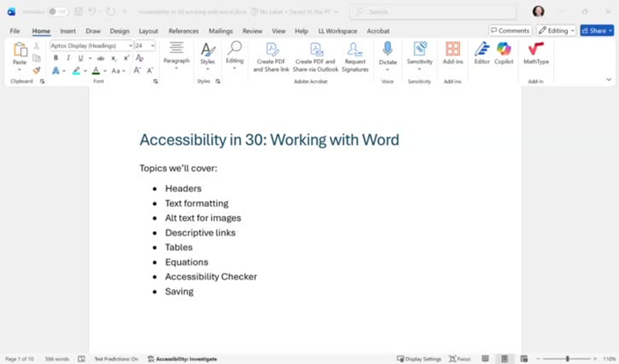Click Page 1 of 10 indicator
The width and height of the screenshot is (619, 364).
coord(19,359)
